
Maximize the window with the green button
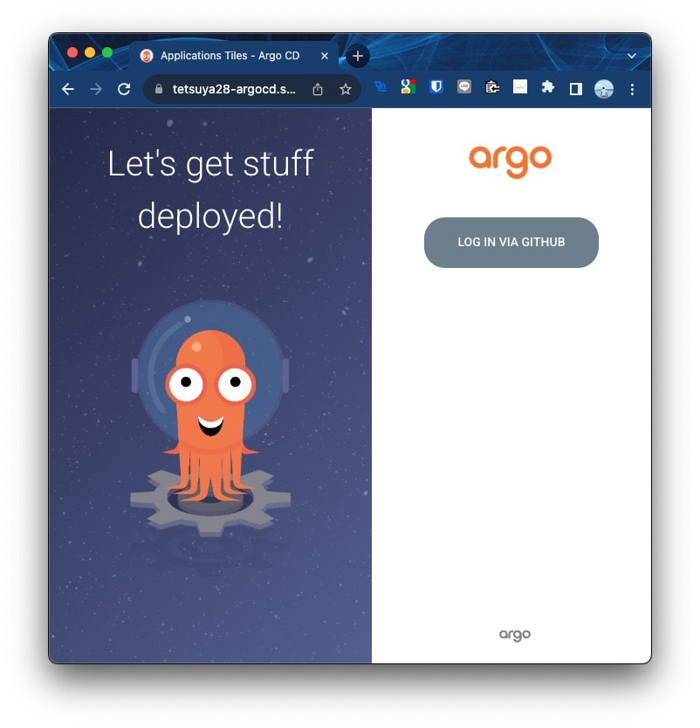[107, 52]
